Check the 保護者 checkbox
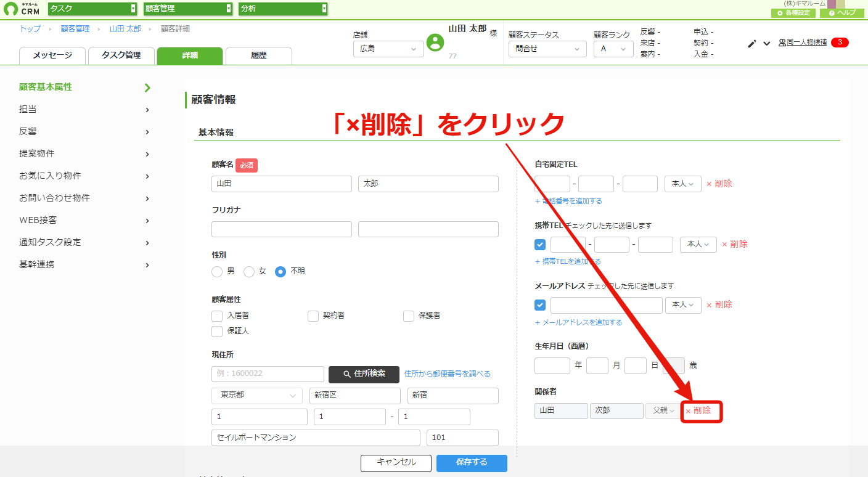 point(409,316)
